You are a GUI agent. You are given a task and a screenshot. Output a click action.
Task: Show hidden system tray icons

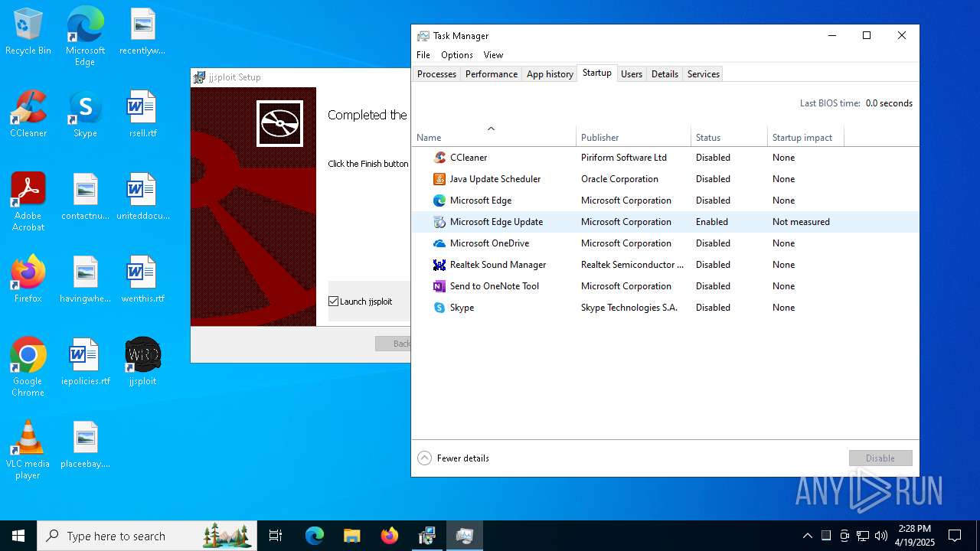[x=808, y=536]
